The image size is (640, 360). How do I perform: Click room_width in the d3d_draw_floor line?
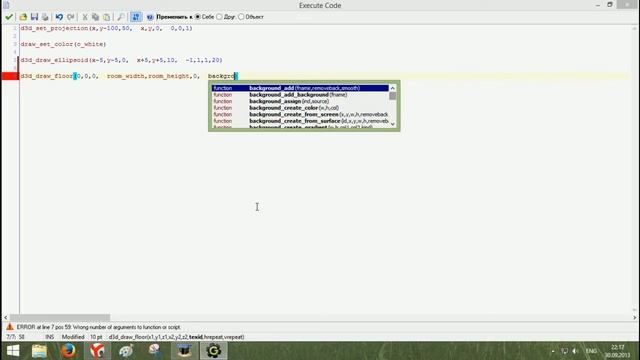pyautogui.click(x=126, y=76)
